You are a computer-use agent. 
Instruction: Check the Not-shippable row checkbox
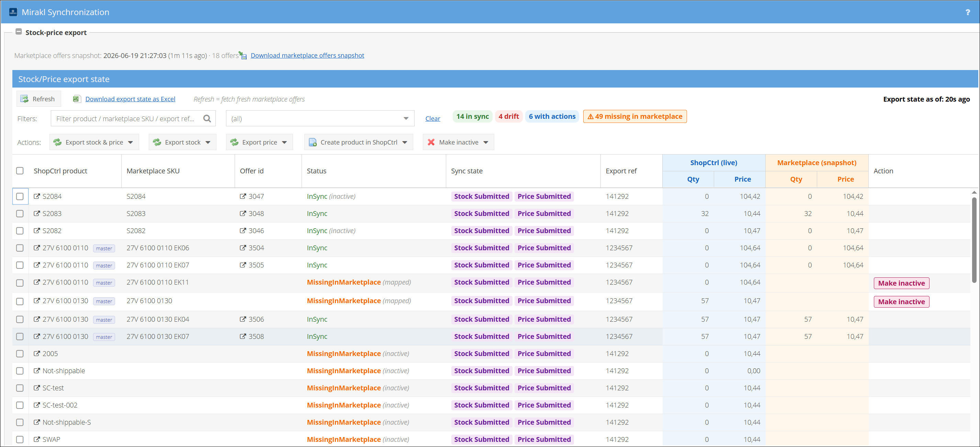tap(20, 370)
